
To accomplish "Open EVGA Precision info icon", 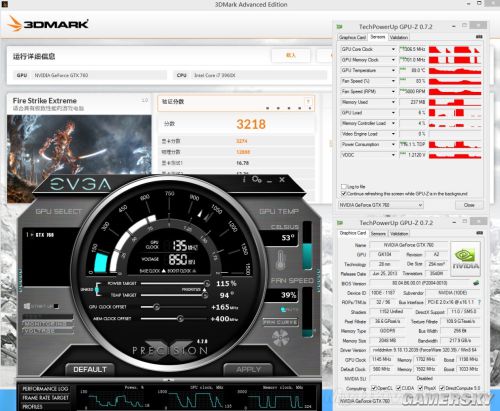I will (x=244, y=179).
